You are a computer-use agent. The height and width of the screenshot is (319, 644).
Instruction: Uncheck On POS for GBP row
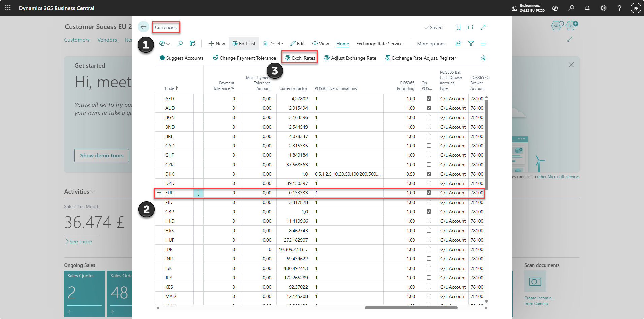click(x=429, y=212)
